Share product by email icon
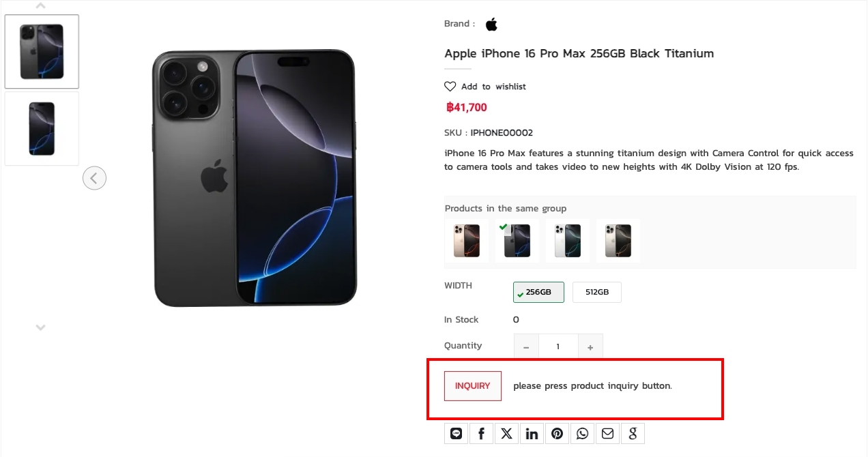Image resolution: width=868 pixels, height=457 pixels. coord(607,434)
